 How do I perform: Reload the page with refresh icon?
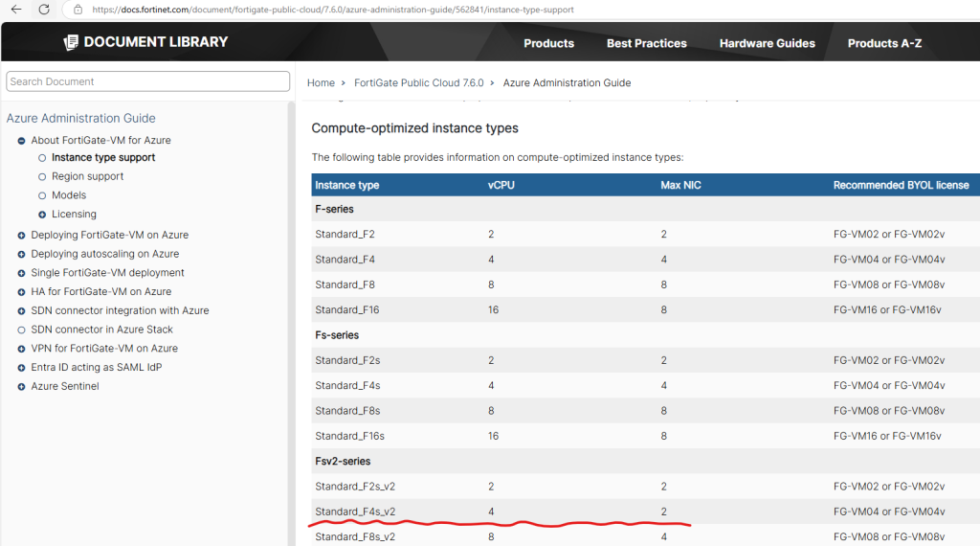(44, 10)
